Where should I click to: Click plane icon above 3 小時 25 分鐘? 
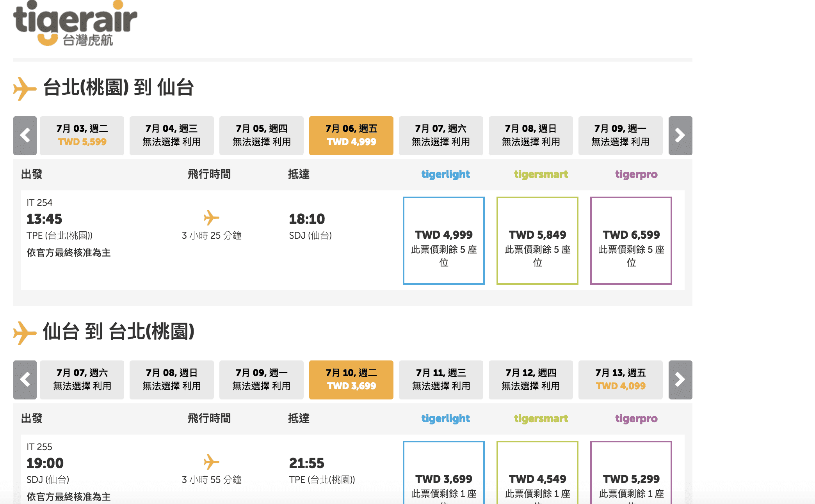tap(211, 218)
